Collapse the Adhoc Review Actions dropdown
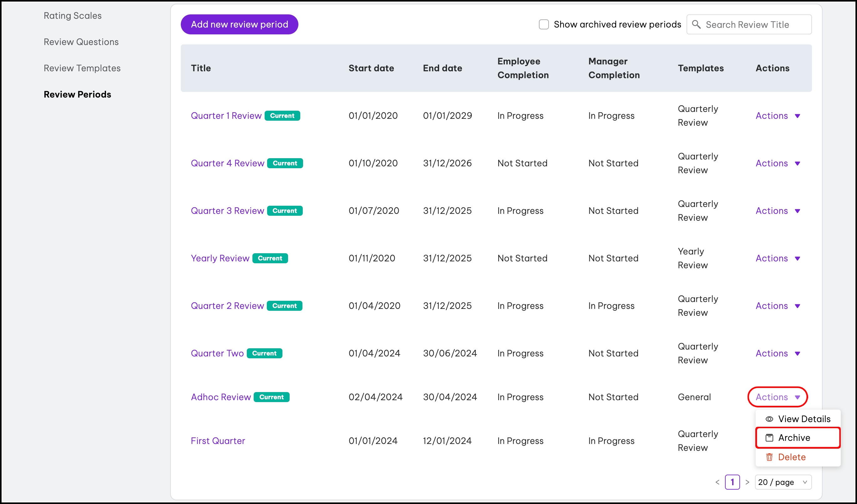Screen dimensions: 857x504 coord(778,397)
